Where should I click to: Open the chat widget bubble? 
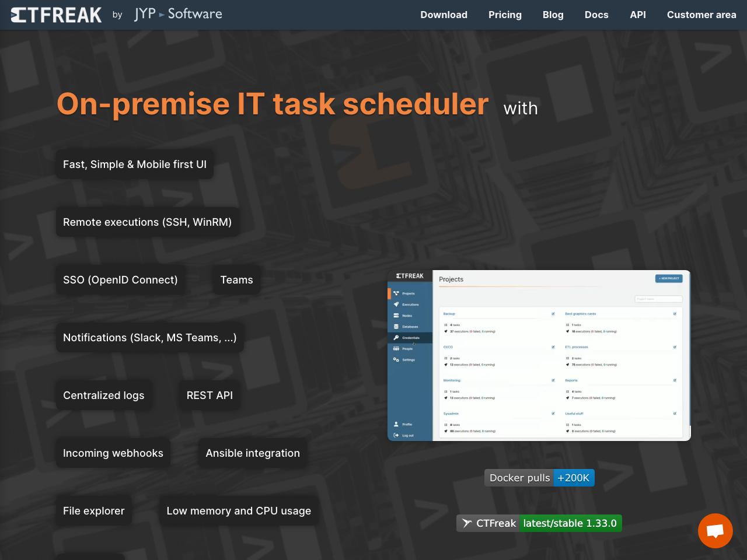(715, 531)
